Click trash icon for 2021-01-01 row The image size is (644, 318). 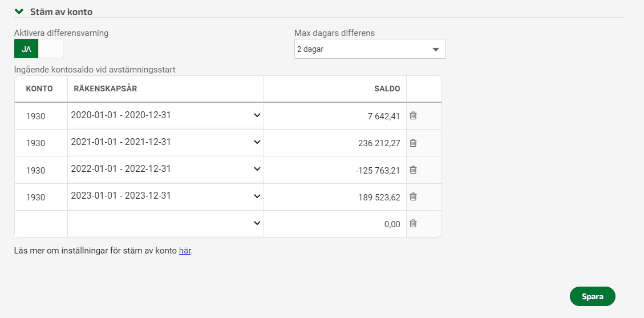click(413, 143)
